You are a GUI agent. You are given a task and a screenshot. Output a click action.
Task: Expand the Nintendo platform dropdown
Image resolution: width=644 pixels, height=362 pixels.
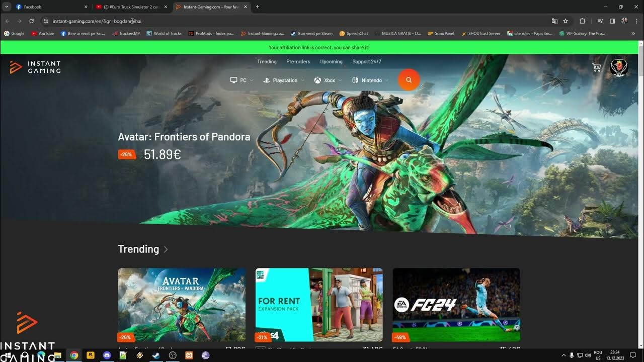point(370,80)
